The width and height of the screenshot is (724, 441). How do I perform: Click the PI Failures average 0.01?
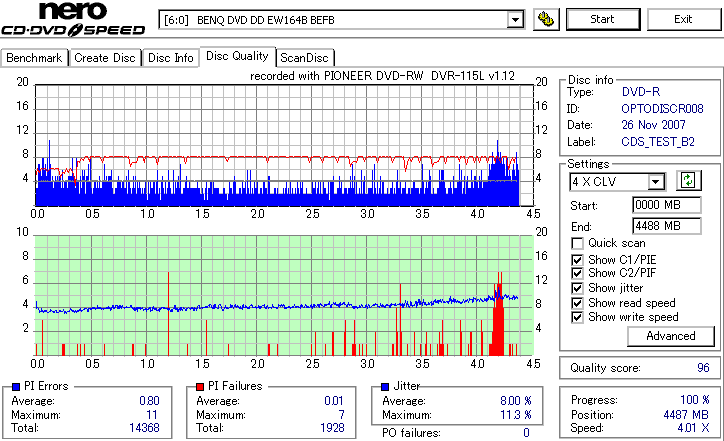pyautogui.click(x=334, y=401)
